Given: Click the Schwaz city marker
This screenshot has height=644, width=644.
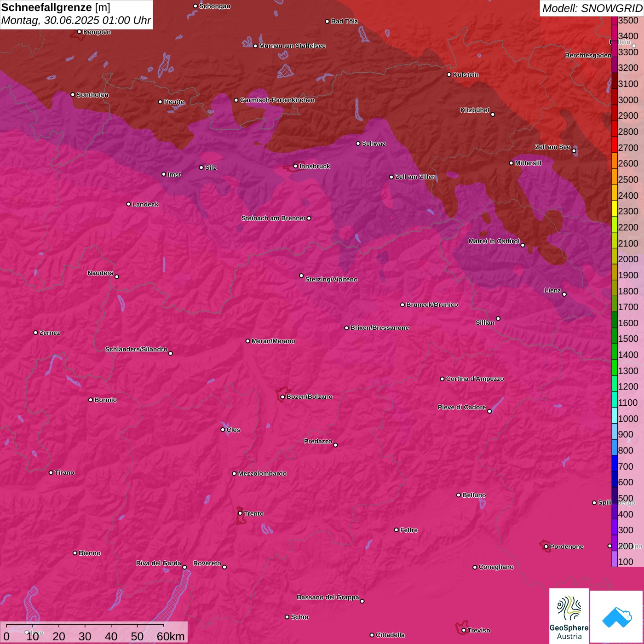Looking at the screenshot, I should coord(358,144).
